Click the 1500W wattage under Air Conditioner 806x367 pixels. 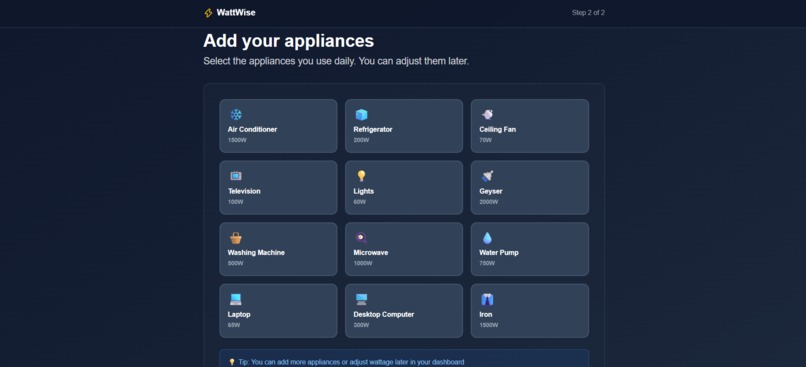click(237, 140)
